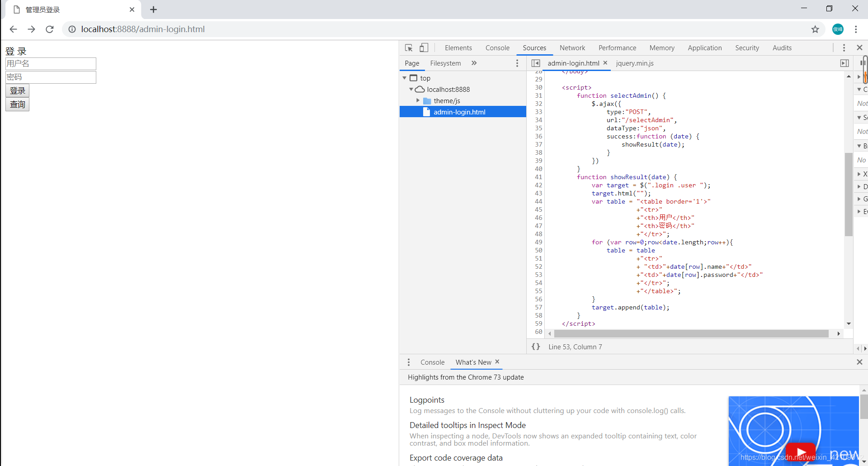The width and height of the screenshot is (868, 466).
Task: Click the browser back arrow
Action: [13, 29]
